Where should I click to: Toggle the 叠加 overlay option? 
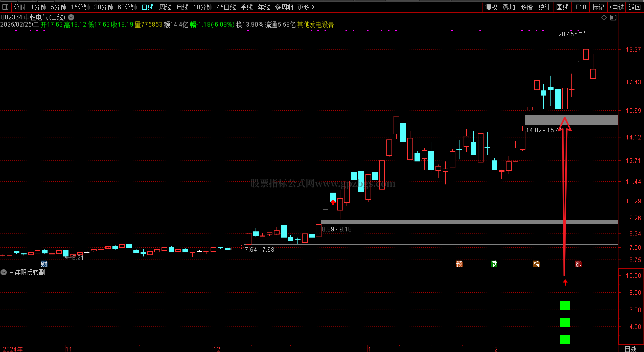[x=509, y=7]
